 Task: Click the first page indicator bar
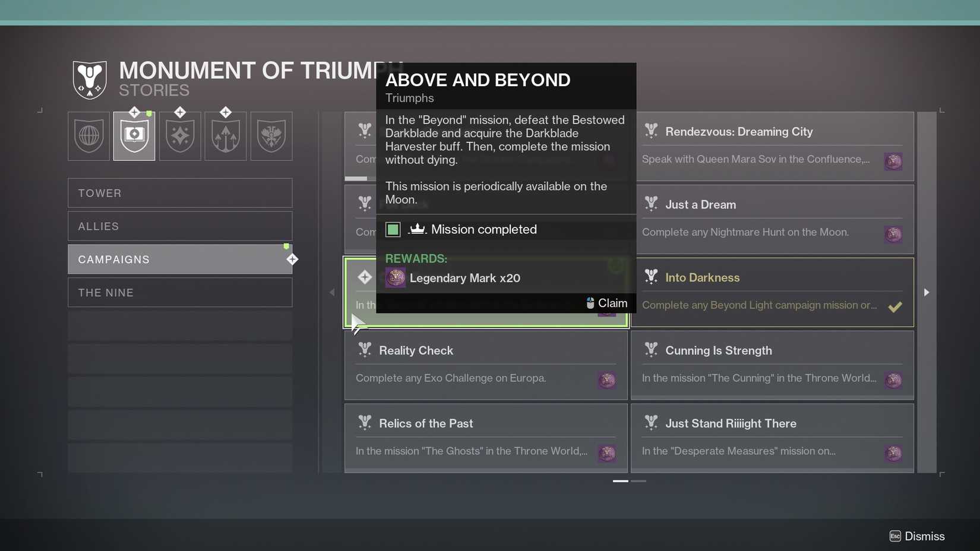point(621,481)
